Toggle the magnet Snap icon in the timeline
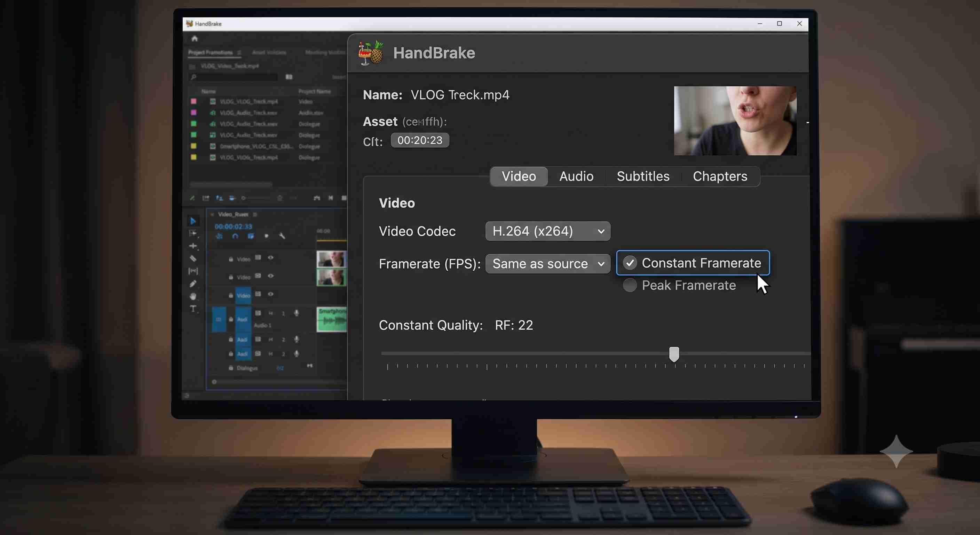 pos(235,236)
